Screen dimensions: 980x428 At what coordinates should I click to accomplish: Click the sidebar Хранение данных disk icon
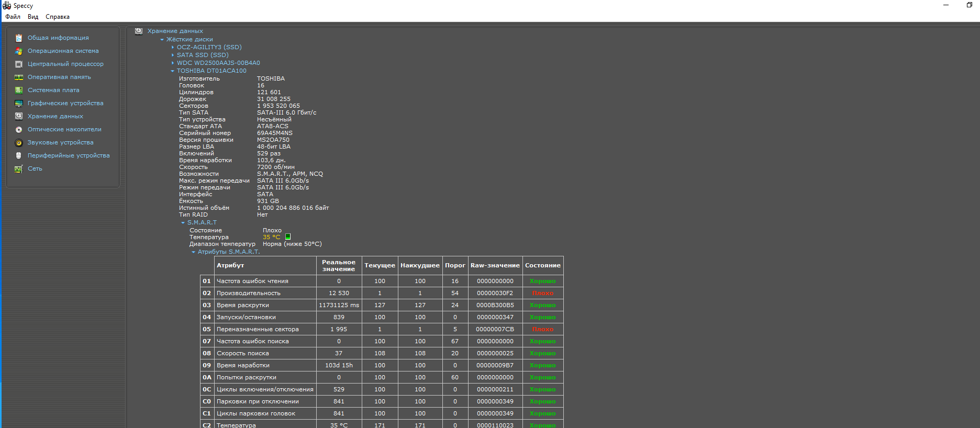click(x=19, y=116)
